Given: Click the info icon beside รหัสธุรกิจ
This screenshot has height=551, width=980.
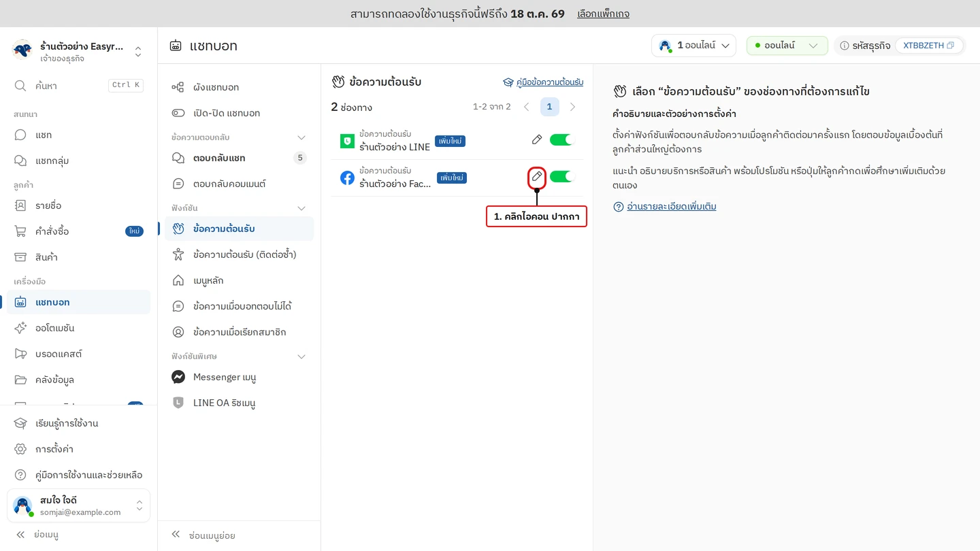Looking at the screenshot, I should [845, 46].
